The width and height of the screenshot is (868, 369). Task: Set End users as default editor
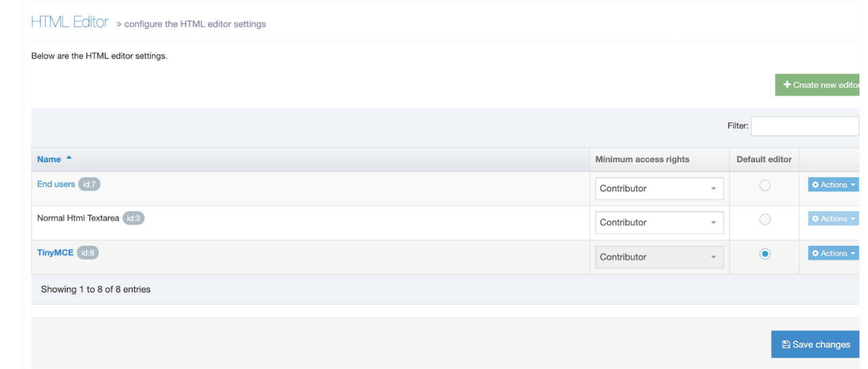click(765, 186)
